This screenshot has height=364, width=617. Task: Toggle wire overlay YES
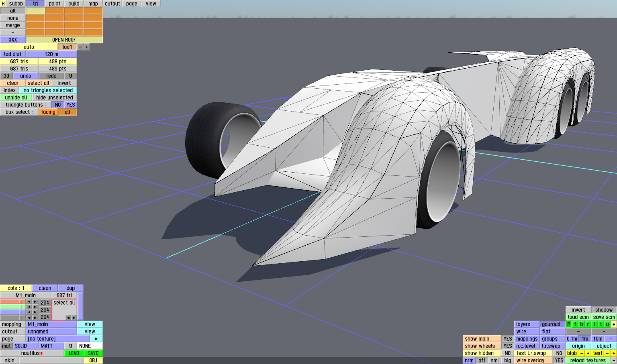pos(559,360)
